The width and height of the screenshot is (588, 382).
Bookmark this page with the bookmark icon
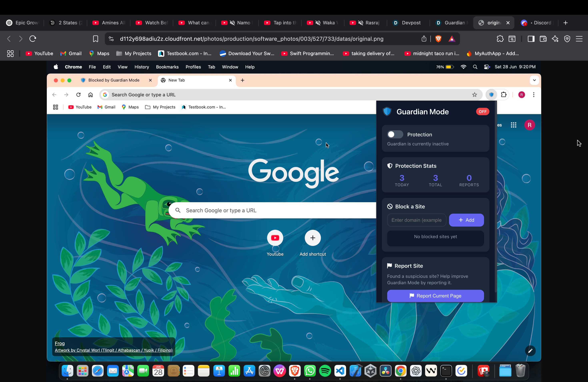(95, 39)
